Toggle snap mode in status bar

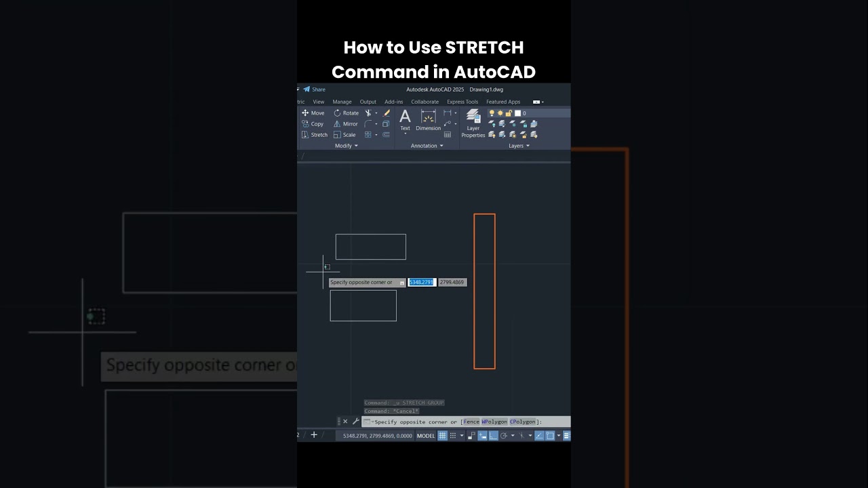pyautogui.click(x=453, y=436)
